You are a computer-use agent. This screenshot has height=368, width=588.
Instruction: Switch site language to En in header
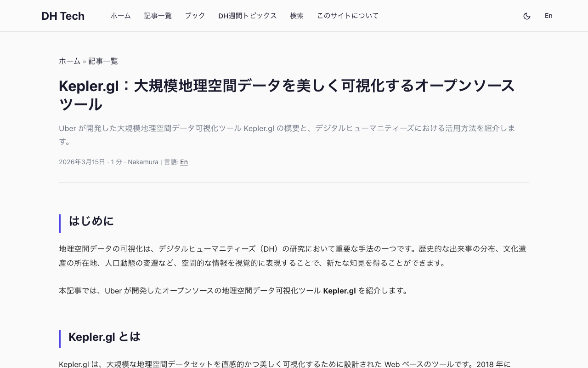click(548, 16)
